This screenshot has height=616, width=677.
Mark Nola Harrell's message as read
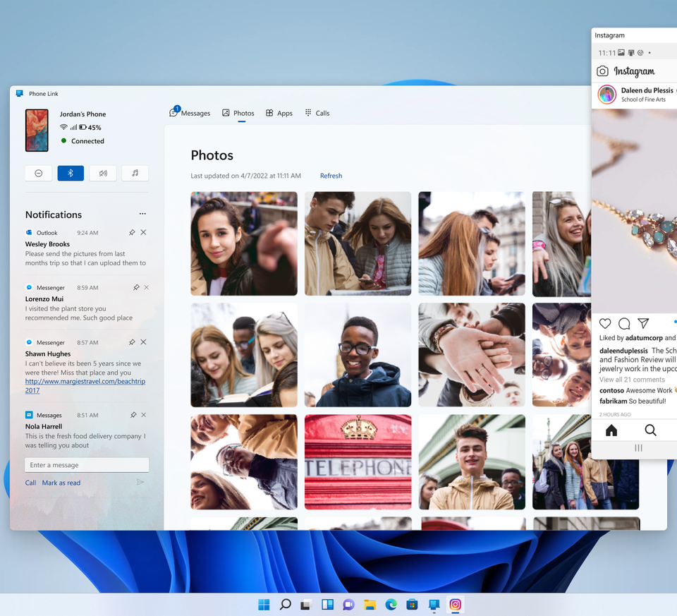point(61,483)
